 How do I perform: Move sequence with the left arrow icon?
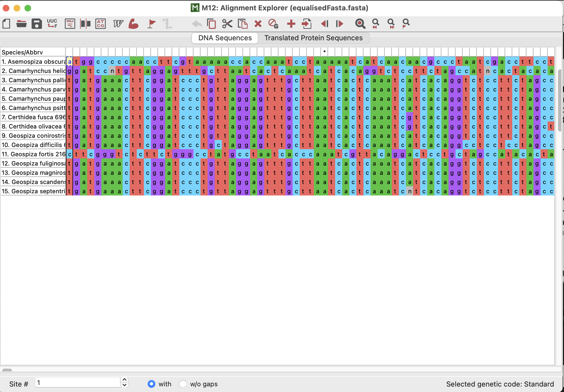click(x=325, y=24)
